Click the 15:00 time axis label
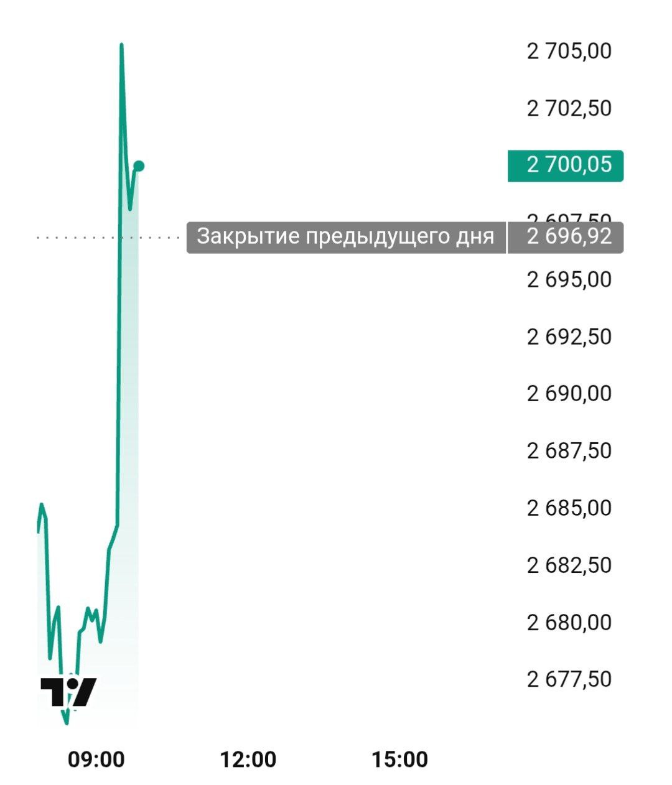Screen dimensions: 672x785 [x=399, y=759]
